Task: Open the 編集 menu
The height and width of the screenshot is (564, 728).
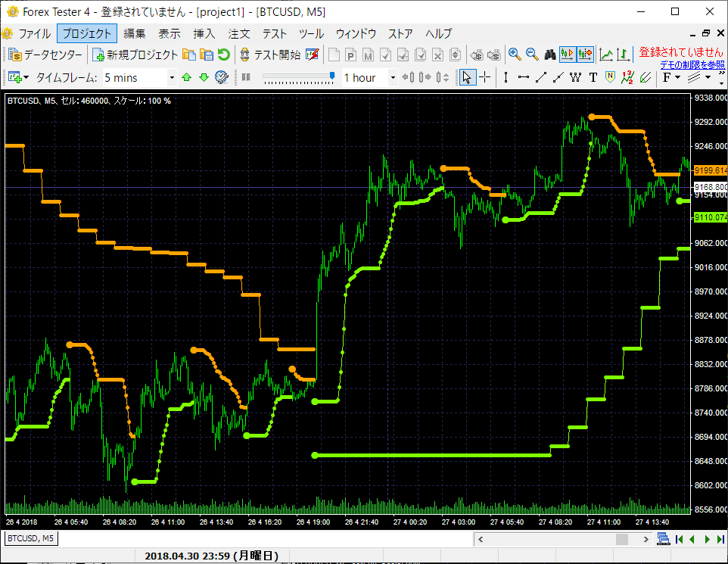Action: click(135, 33)
